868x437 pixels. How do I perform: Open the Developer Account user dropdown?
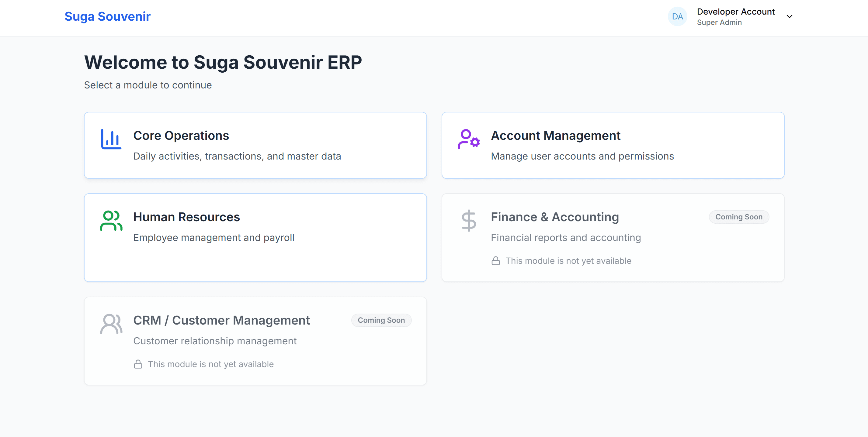tap(736, 12)
